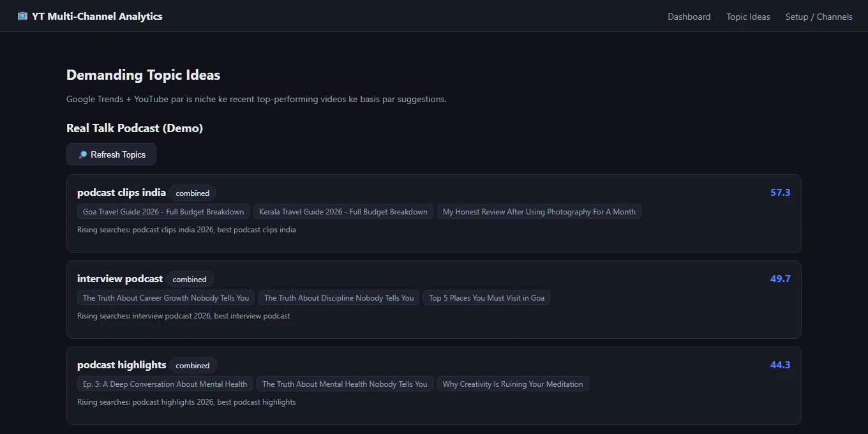Select The Truth About Discipline chip
The width and height of the screenshot is (868, 434).
coord(339,298)
